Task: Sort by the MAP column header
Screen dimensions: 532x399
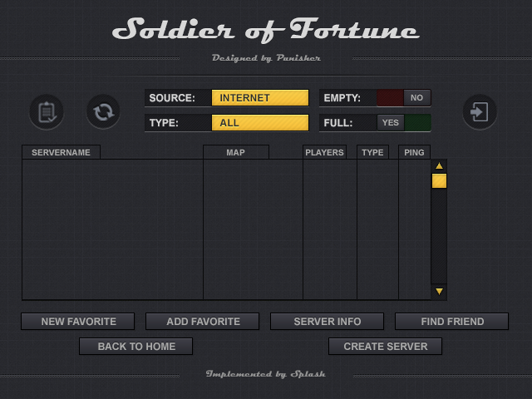Action: point(235,153)
